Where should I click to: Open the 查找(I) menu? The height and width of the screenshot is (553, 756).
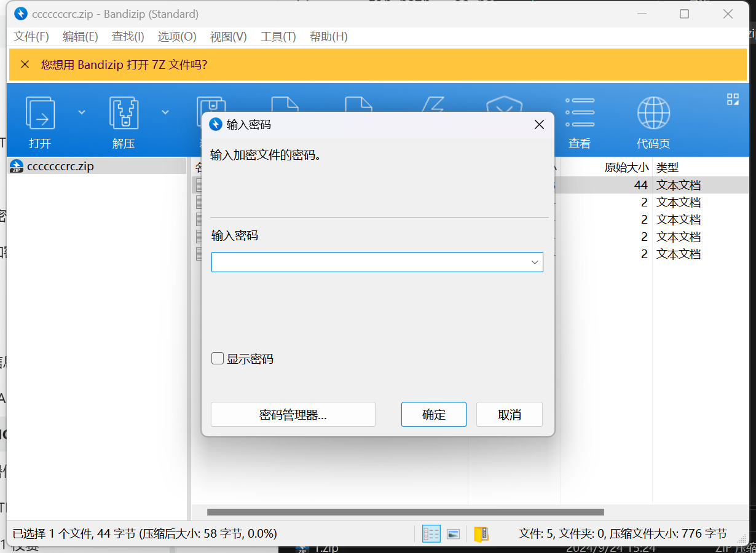click(x=128, y=37)
